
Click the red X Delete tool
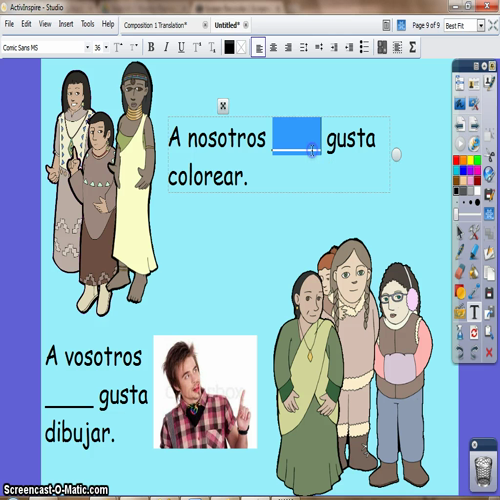point(489,353)
